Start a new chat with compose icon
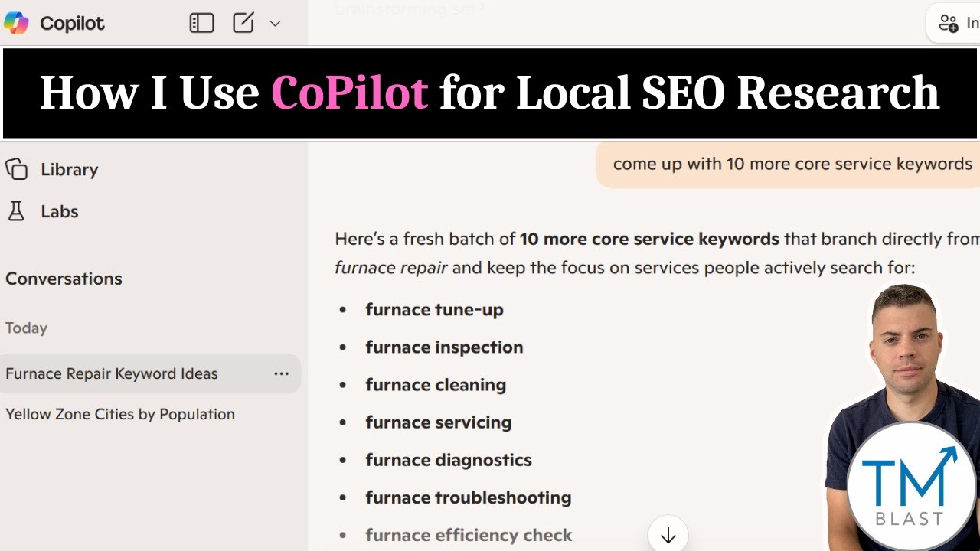The image size is (980, 551). click(243, 23)
